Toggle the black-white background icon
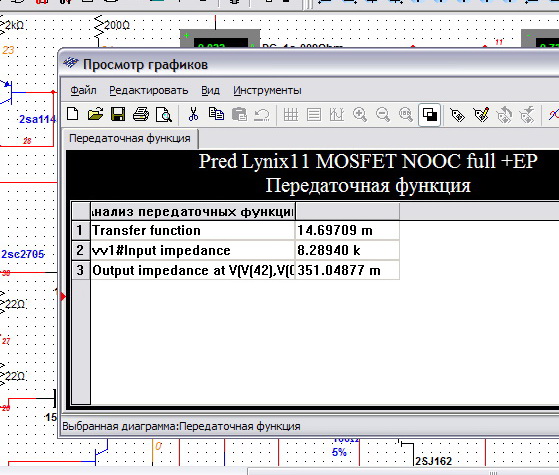This screenshot has height=475, width=559. tap(430, 115)
